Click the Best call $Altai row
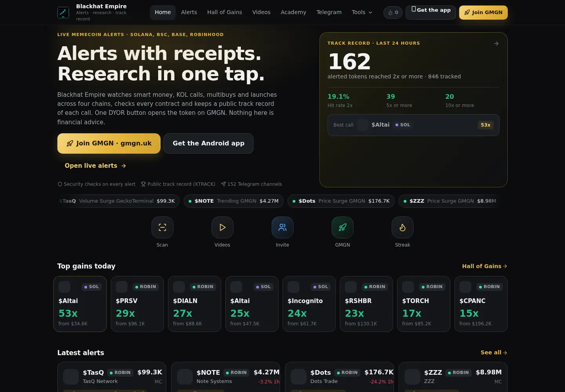The image size is (565, 392). pyautogui.click(x=414, y=125)
